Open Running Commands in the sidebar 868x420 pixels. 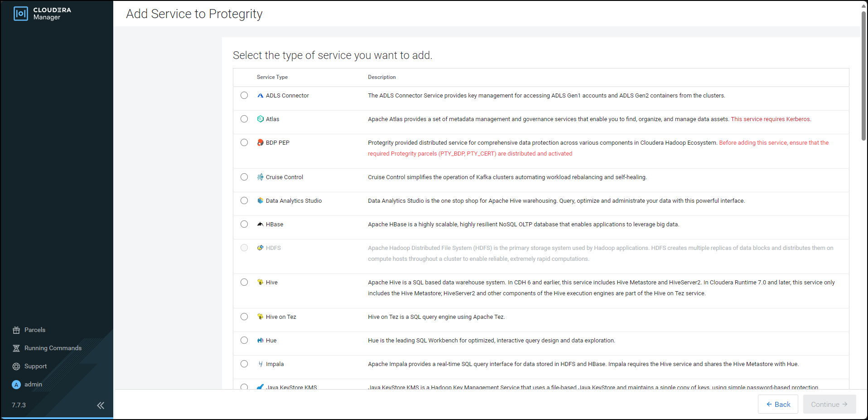click(x=53, y=348)
